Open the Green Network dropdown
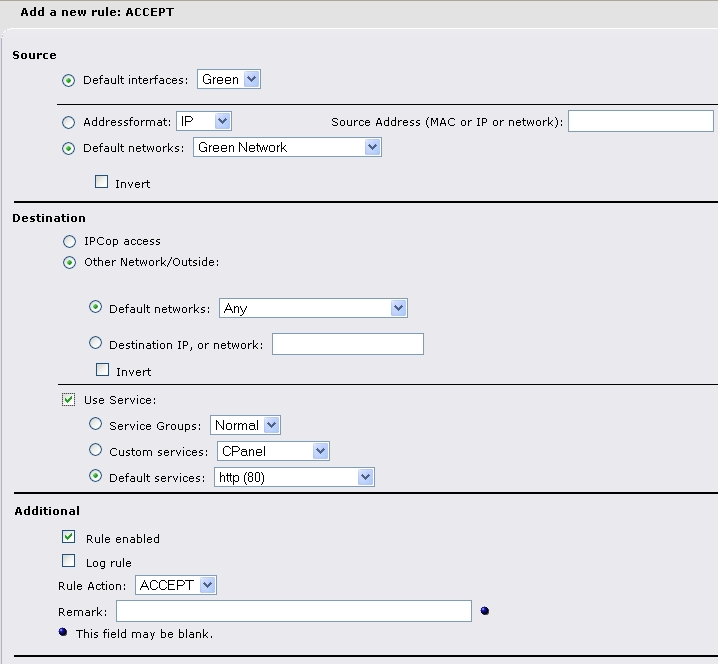The height and width of the screenshot is (664, 718). coord(287,147)
